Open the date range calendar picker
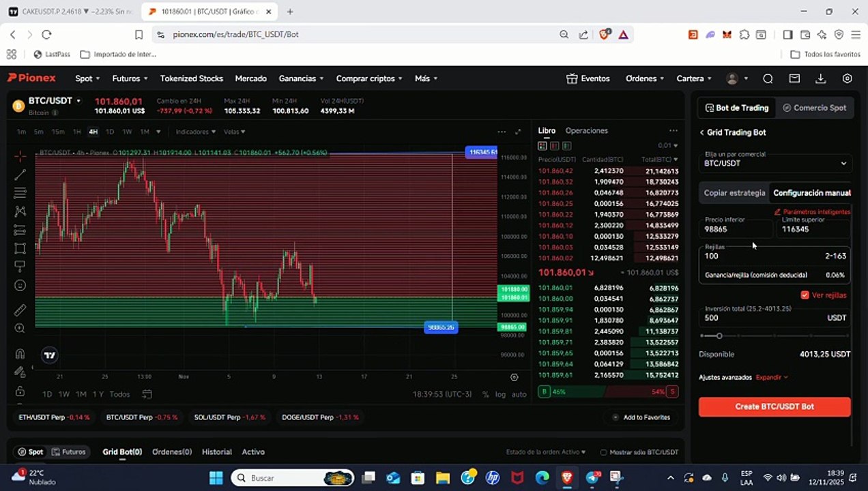 click(x=147, y=394)
